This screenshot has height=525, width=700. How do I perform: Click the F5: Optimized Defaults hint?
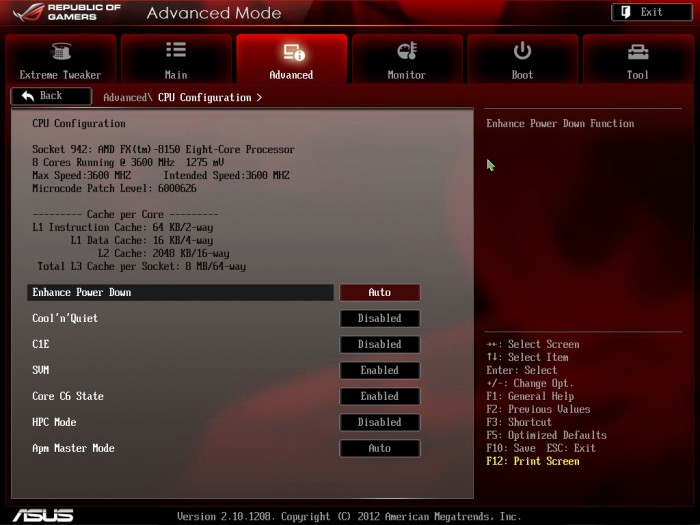click(x=546, y=435)
